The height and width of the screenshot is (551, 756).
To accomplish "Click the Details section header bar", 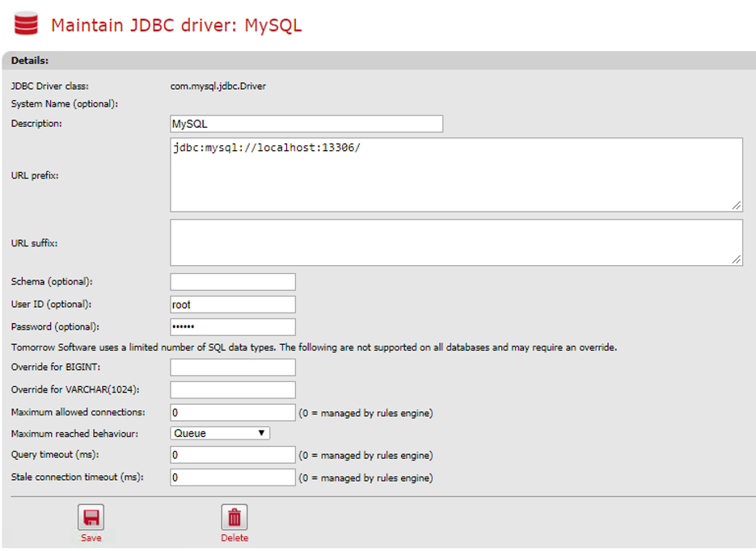I will pyautogui.click(x=378, y=61).
